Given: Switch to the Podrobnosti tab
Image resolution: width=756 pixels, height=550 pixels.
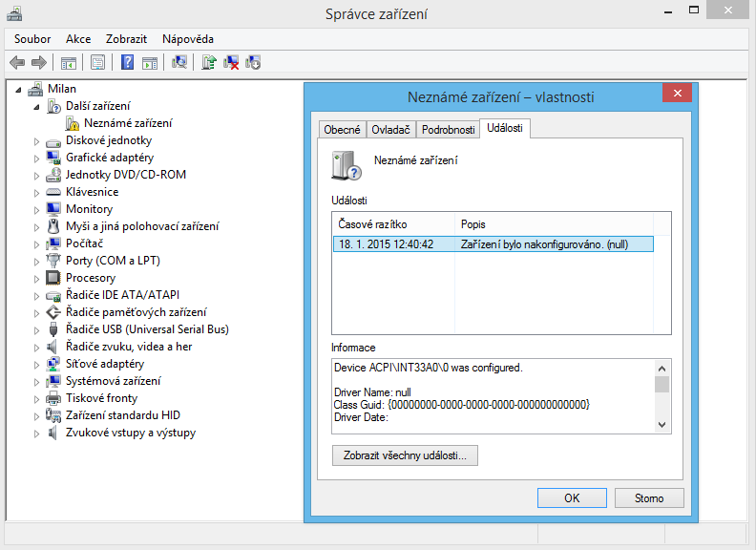Looking at the screenshot, I should point(448,130).
